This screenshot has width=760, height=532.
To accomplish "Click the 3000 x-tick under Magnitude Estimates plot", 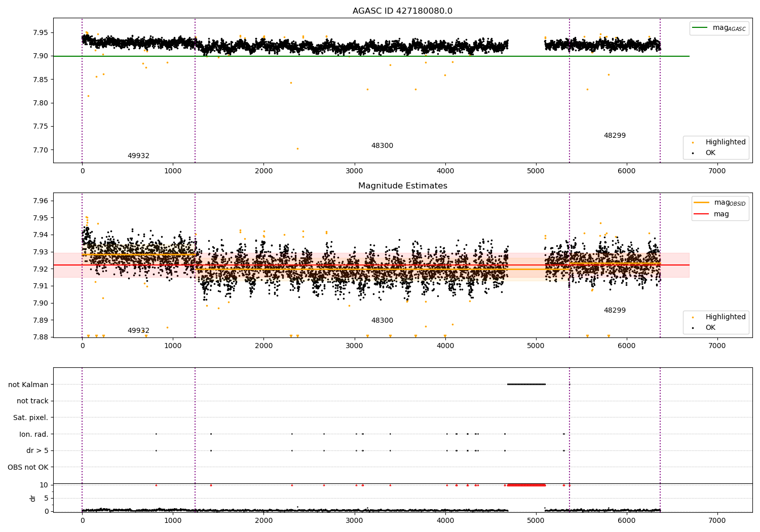I will click(354, 346).
